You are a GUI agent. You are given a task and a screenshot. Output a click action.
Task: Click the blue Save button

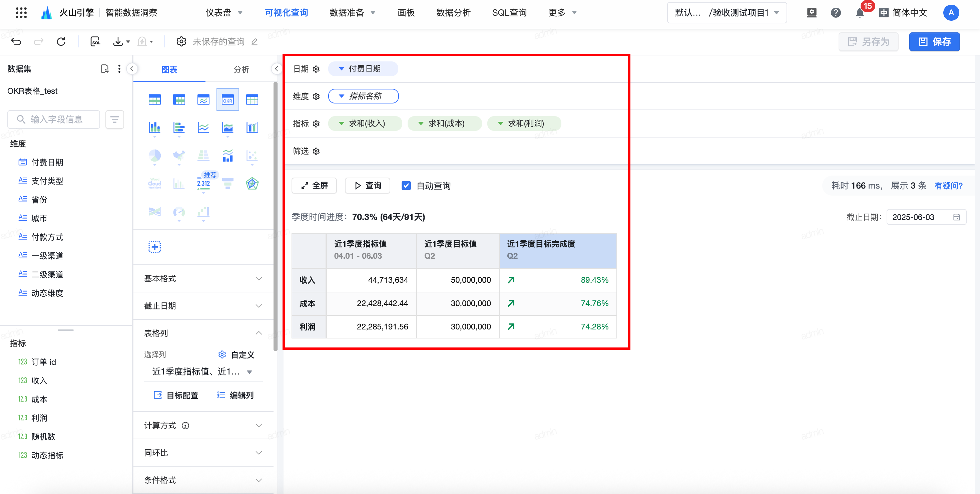click(934, 42)
